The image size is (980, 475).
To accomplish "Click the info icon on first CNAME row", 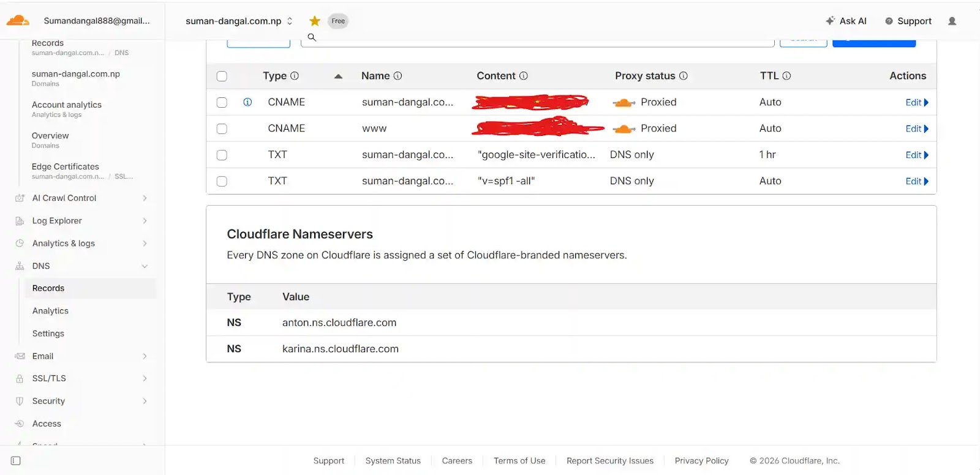I will tap(247, 102).
